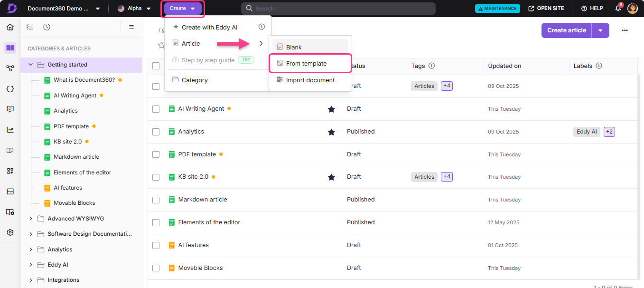Expand the Advanced WYSIWYG category
This screenshot has height=288, width=644.
(30, 218)
